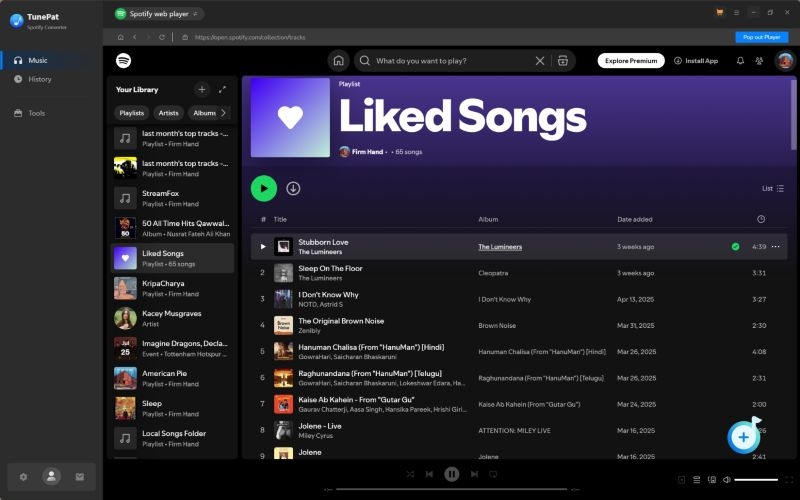Toggle the green saved checkmark on Stubborn Love
Viewport: 800px width, 500px height.
tap(735, 246)
